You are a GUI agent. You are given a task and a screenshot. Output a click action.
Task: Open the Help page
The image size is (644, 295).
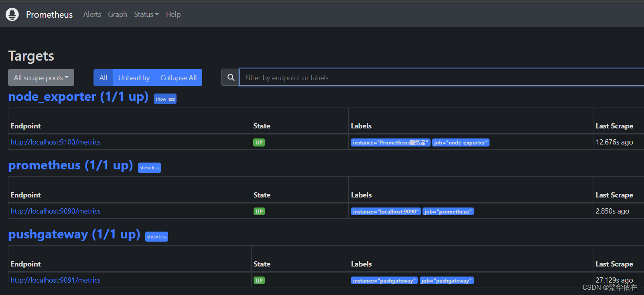coord(173,14)
